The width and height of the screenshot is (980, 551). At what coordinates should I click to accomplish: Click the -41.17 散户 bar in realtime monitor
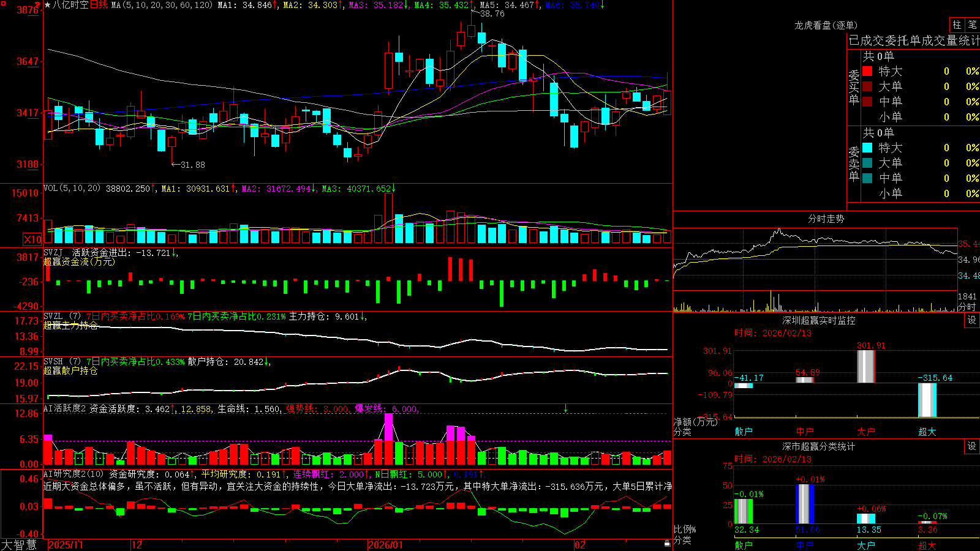pos(744,386)
